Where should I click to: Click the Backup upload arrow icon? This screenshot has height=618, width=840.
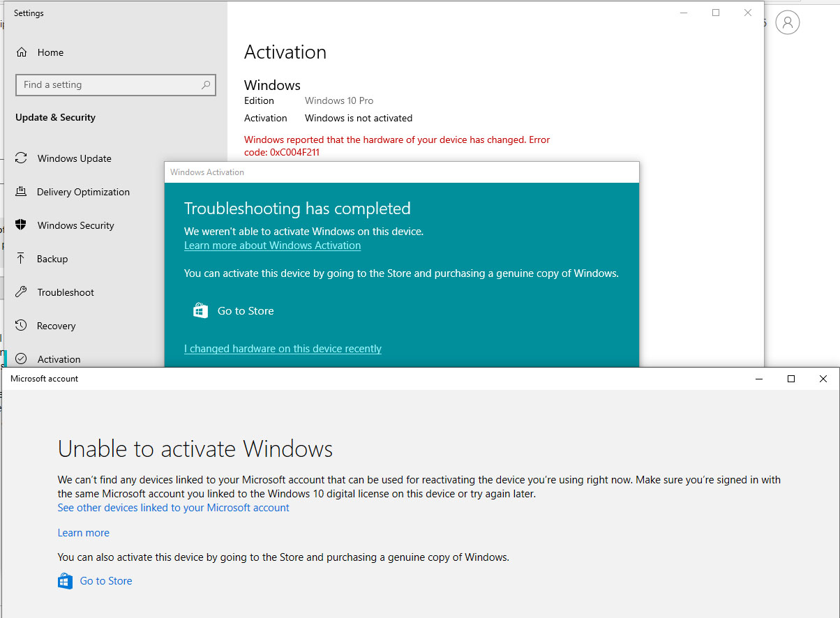coord(22,259)
